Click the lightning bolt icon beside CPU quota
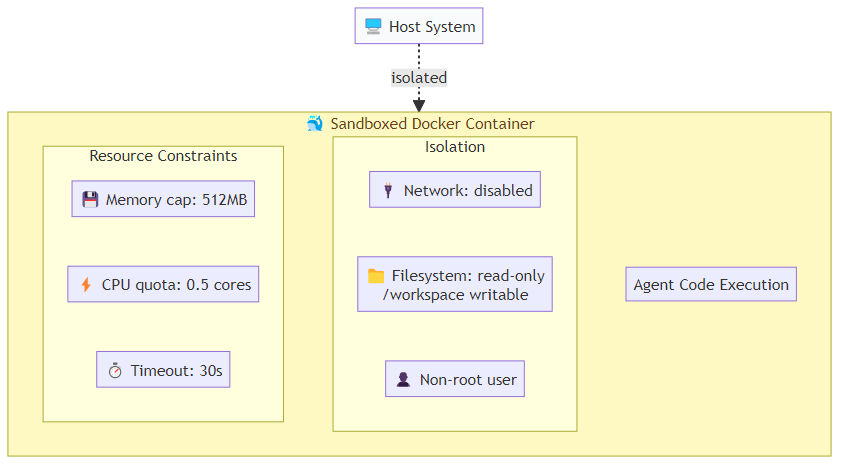This screenshot has height=468, width=847. pyautogui.click(x=86, y=284)
